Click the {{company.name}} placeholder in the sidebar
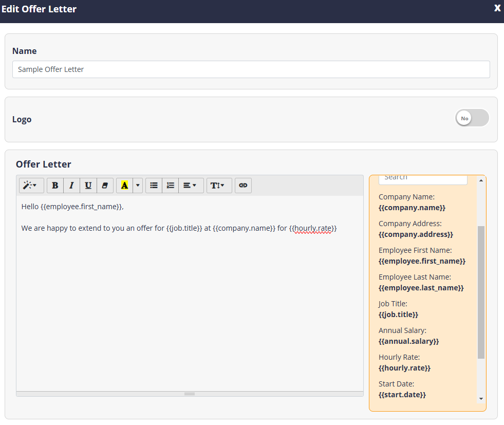This screenshot has height=425, width=504. [412, 208]
